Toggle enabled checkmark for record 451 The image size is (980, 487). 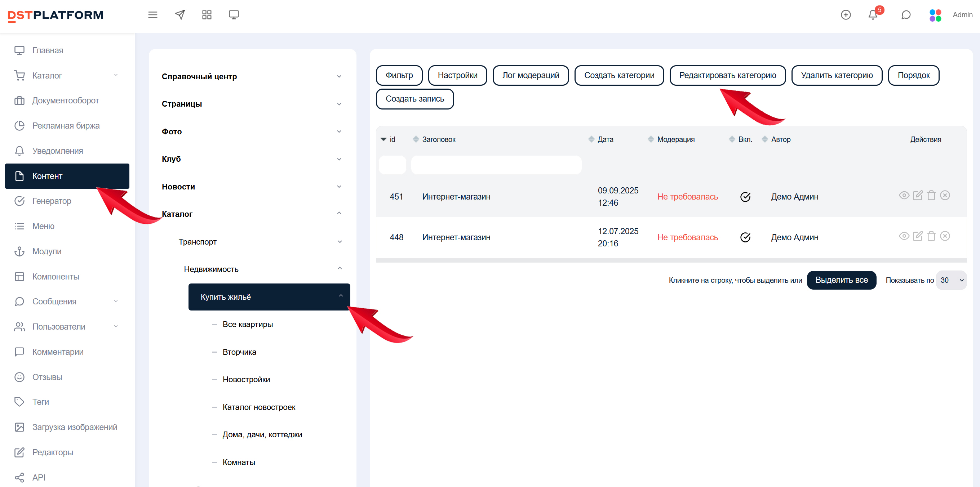pos(745,197)
